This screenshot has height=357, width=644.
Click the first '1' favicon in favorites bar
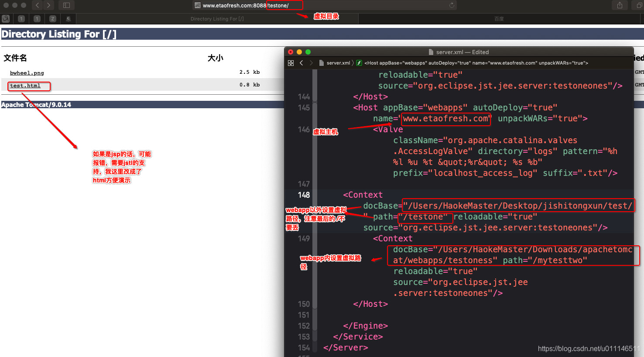21,18
